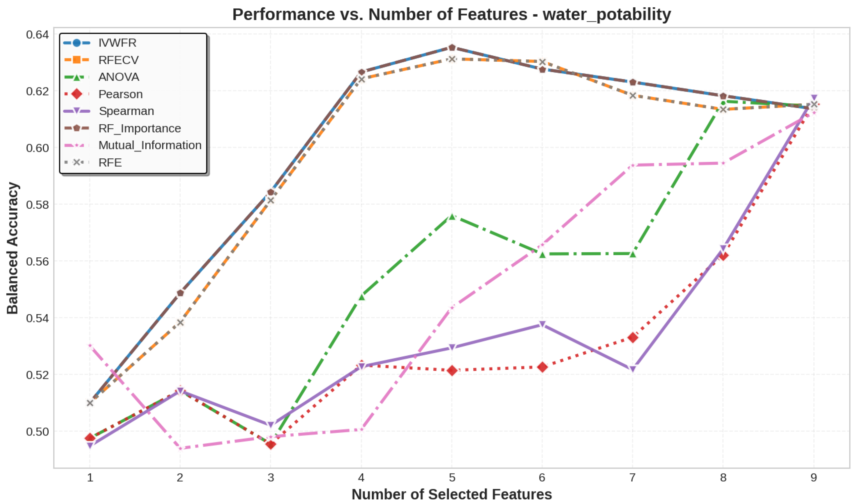Screen dimensions: 856x504
Task: Click the RFECV orange square legend marker
Action: [x=77, y=60]
